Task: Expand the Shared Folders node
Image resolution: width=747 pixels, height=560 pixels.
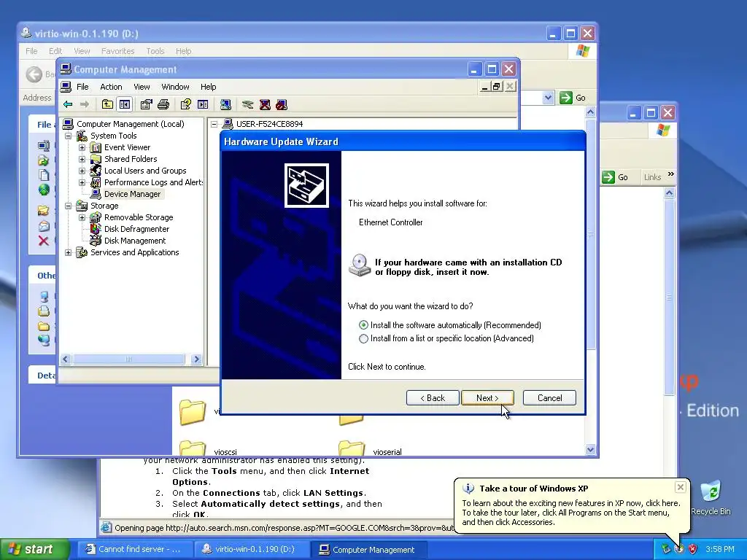Action: [x=82, y=159]
